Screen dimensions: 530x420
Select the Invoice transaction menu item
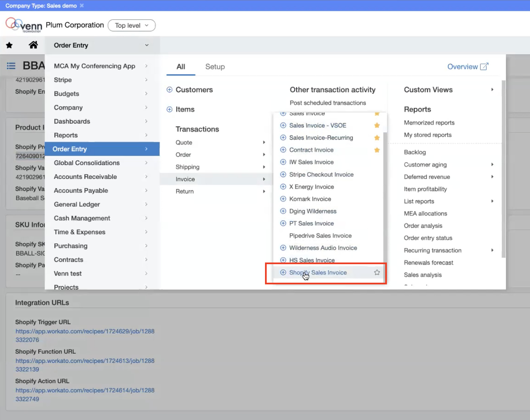pos(216,179)
